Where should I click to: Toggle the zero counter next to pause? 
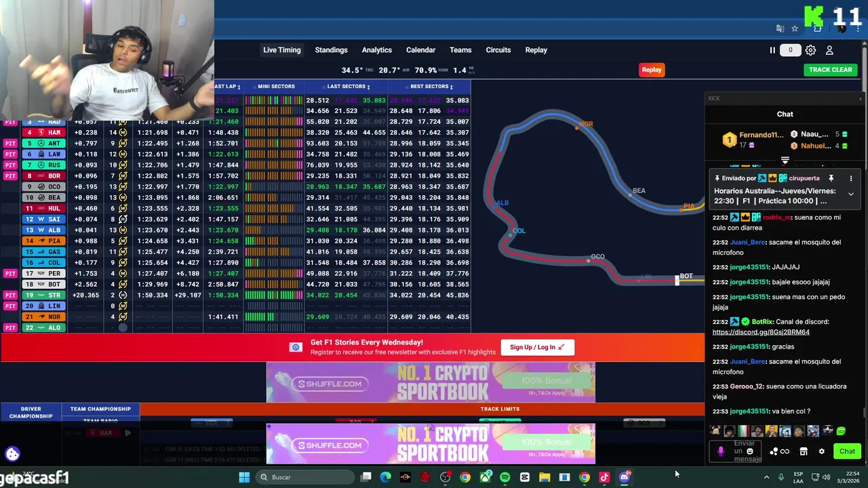(x=790, y=50)
